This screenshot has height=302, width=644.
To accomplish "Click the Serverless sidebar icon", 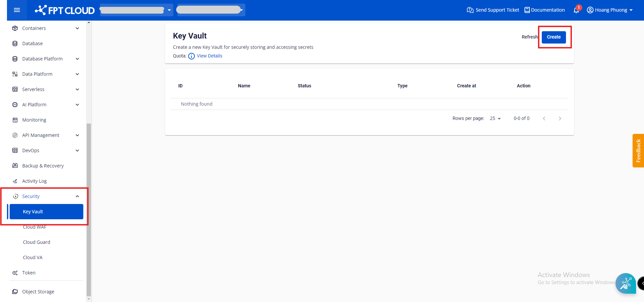I will (x=15, y=89).
